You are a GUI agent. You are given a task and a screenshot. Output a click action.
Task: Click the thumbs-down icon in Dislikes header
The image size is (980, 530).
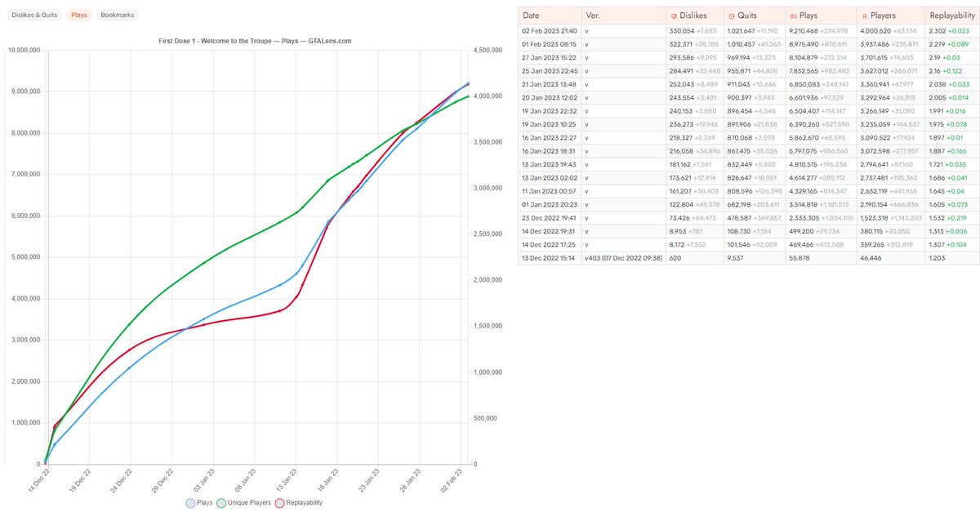[x=672, y=16]
